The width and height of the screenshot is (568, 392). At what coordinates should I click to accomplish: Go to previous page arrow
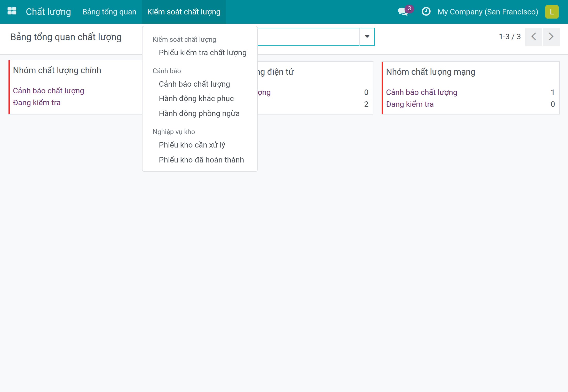pos(534,37)
